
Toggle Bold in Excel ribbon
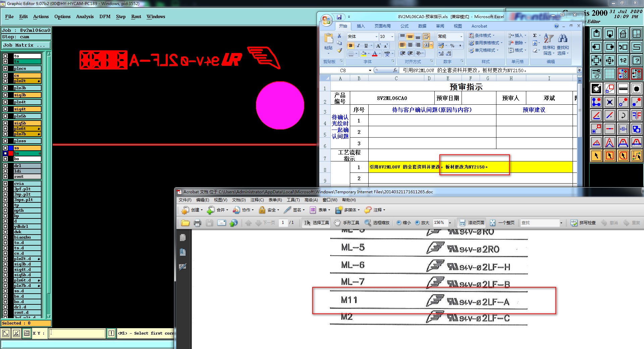[x=351, y=46]
